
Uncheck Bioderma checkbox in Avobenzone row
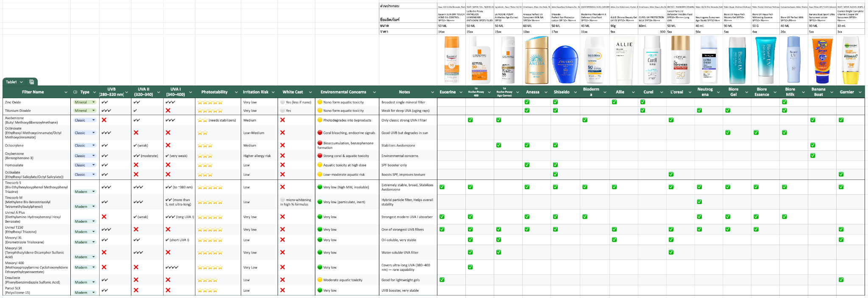pos(584,120)
